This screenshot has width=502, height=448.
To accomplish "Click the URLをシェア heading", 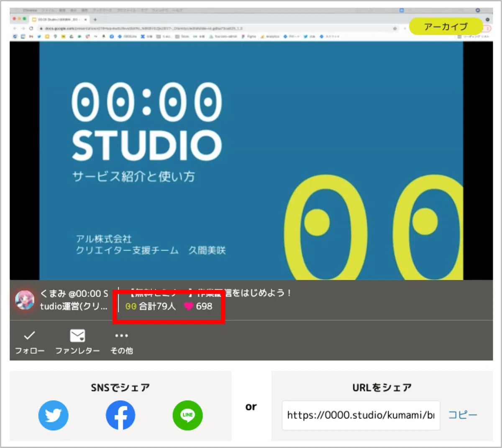I will 382,388.
